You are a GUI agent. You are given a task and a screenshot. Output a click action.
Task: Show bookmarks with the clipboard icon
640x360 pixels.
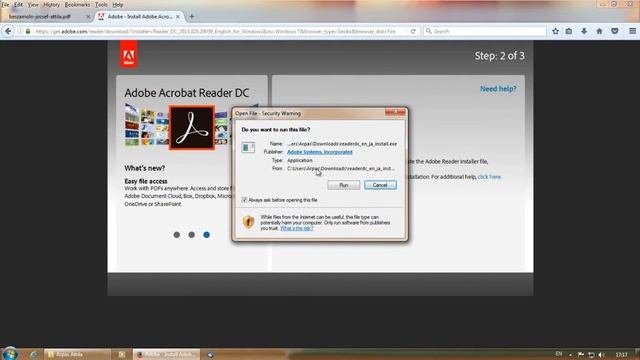pyautogui.click(x=569, y=31)
